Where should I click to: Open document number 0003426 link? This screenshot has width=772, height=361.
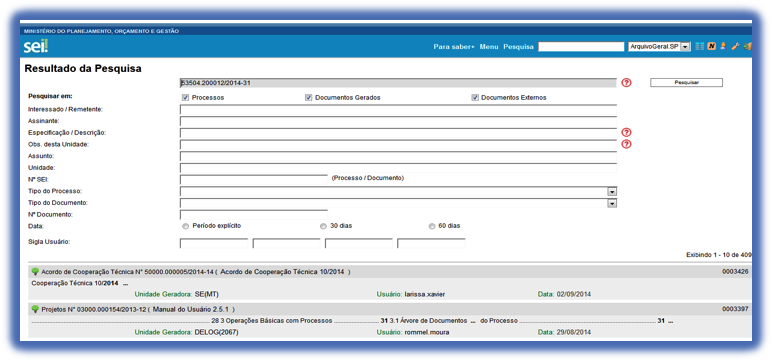(x=736, y=272)
